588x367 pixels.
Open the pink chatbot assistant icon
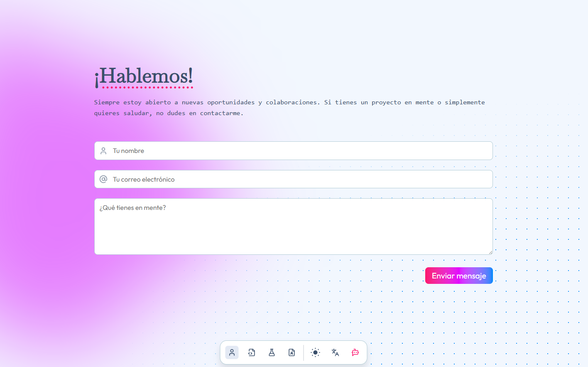[x=355, y=352]
